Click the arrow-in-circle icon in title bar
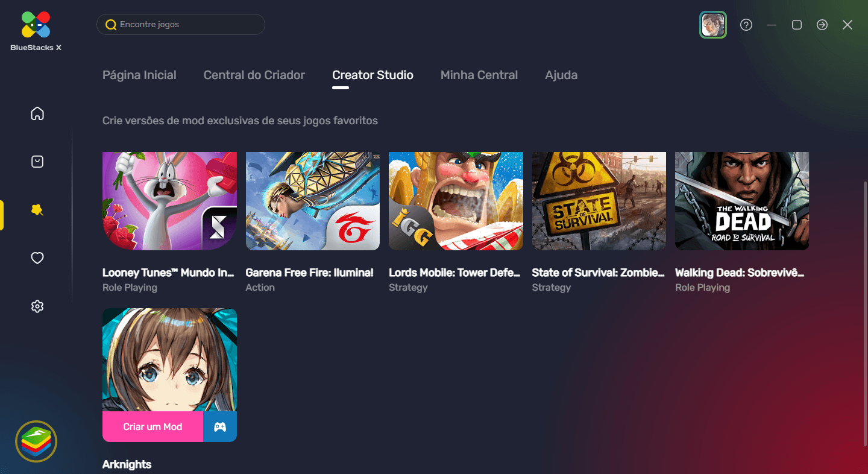868x474 pixels. 822,25
